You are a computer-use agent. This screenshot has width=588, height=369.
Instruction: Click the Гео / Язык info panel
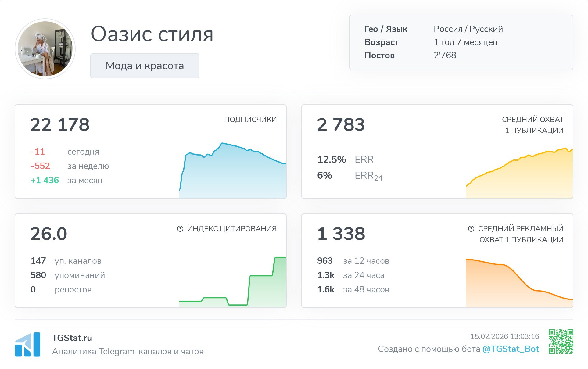[x=461, y=42]
